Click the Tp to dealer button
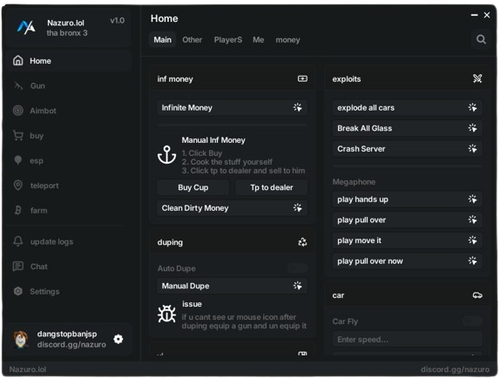This screenshot has width=500, height=379. click(272, 187)
